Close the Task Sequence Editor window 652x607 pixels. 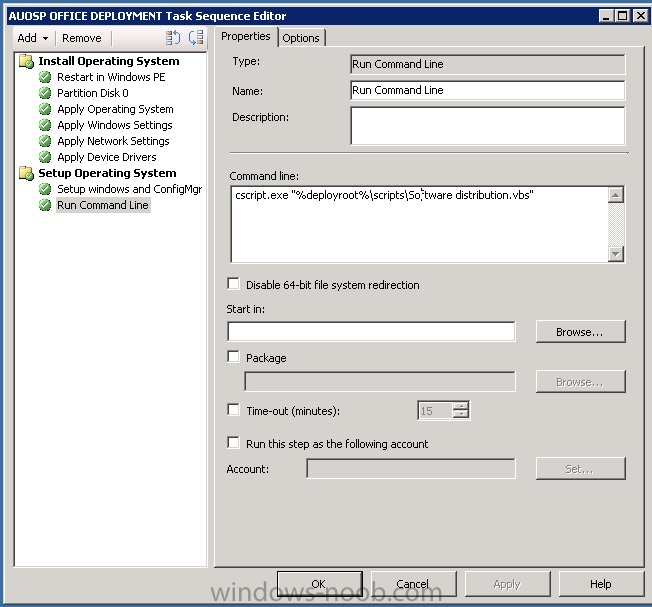[640, 16]
